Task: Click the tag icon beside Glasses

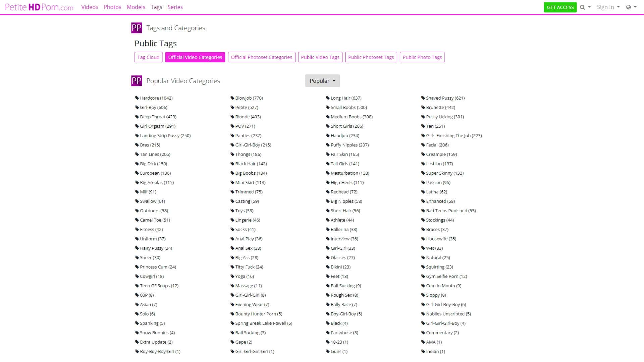Action: click(x=328, y=258)
